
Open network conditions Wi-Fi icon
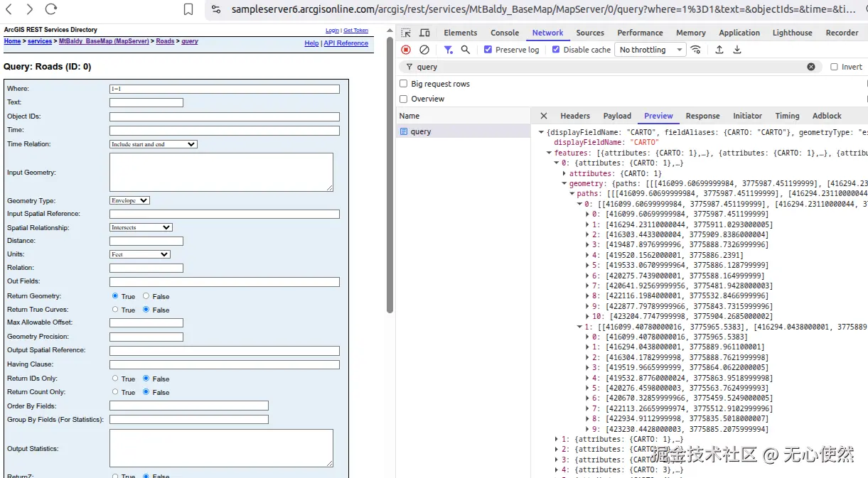tap(696, 50)
